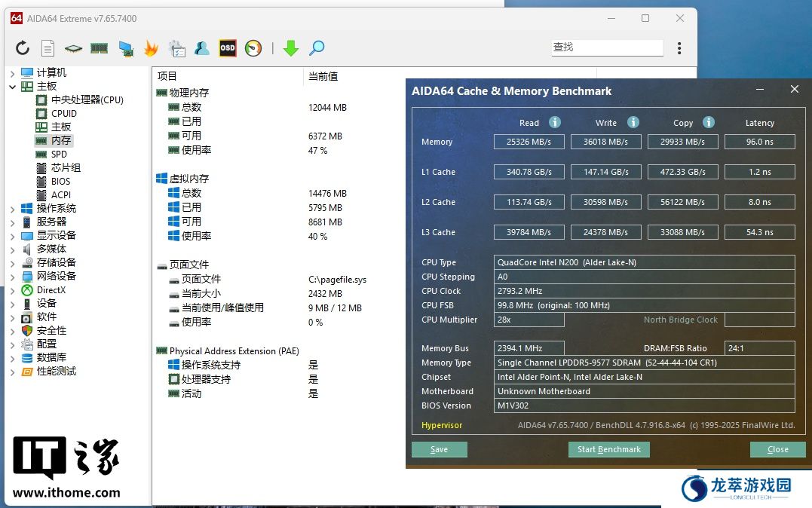
Task: Expand the 存储设备 tree node
Action: tap(12, 263)
